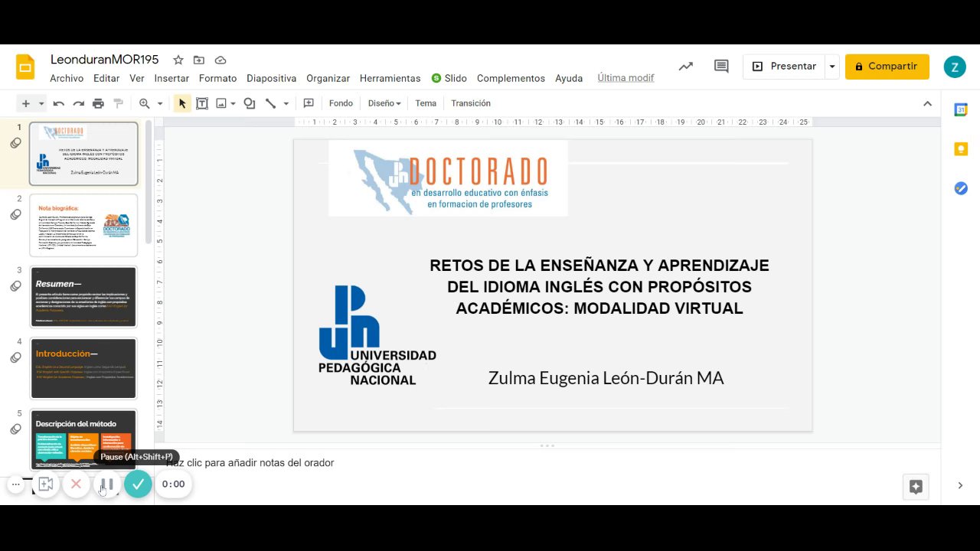Open Google Keep in side panel
The image size is (980, 551).
point(961,149)
